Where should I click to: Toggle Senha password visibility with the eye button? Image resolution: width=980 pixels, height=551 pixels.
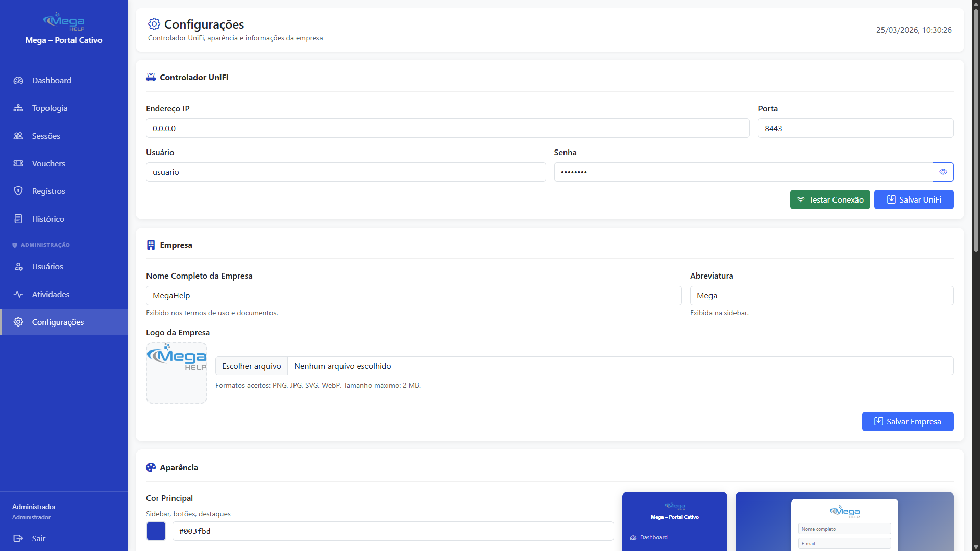click(943, 172)
